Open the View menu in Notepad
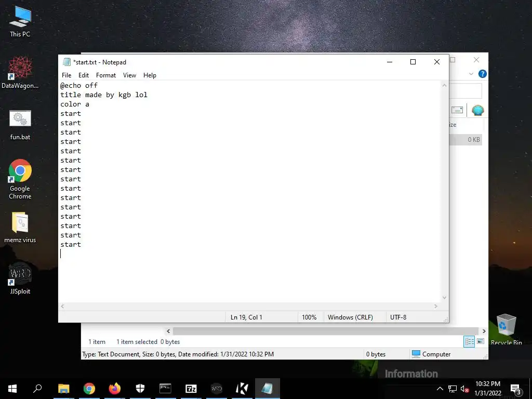This screenshot has height=399, width=532. click(129, 75)
